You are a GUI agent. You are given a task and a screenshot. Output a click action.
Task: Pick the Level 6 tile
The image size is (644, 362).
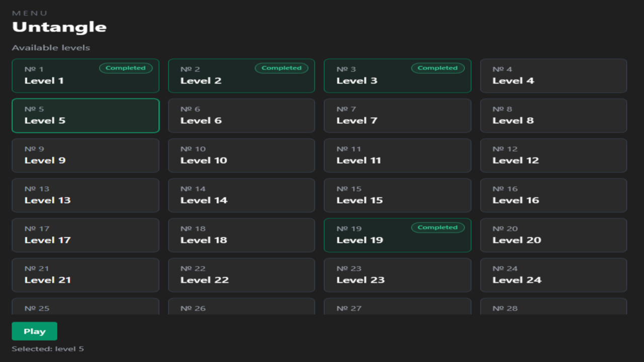pos(242,116)
